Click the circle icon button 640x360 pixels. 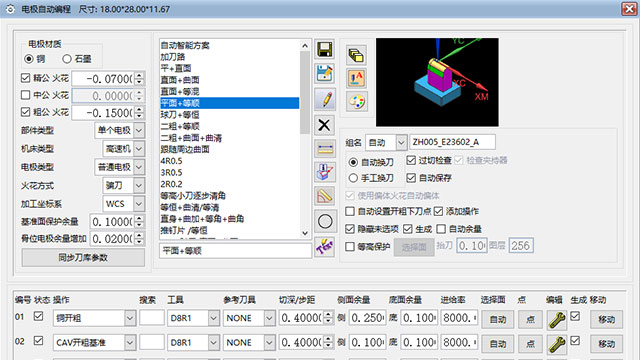pyautogui.click(x=325, y=222)
